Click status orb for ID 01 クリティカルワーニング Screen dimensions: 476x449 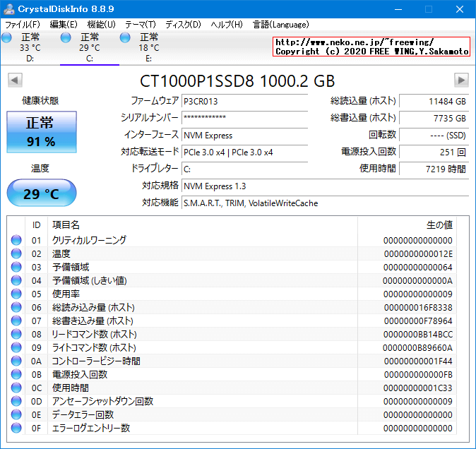(x=16, y=240)
